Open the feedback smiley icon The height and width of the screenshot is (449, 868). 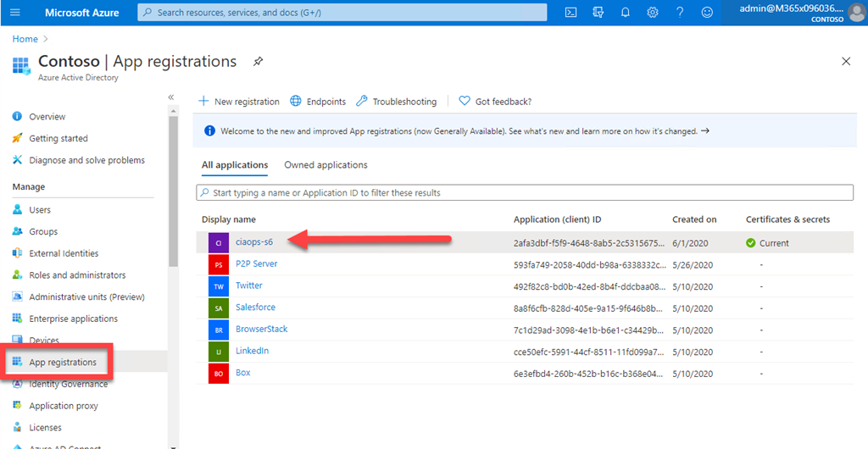click(707, 13)
